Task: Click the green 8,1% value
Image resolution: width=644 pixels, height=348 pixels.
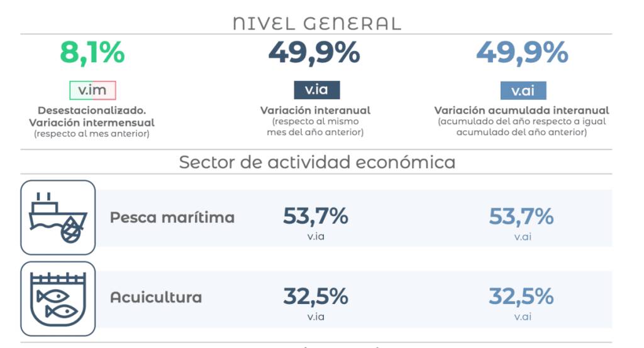Action: pos(92,53)
